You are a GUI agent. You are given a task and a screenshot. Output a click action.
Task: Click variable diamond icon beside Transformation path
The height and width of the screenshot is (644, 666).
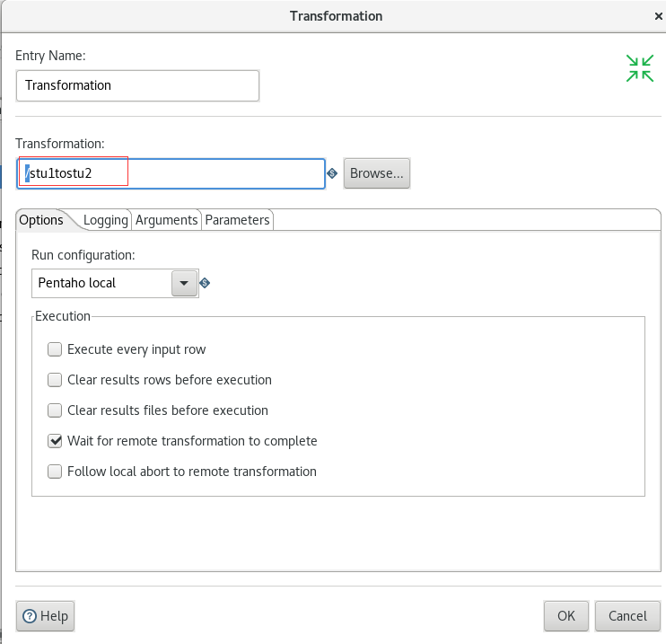click(332, 173)
